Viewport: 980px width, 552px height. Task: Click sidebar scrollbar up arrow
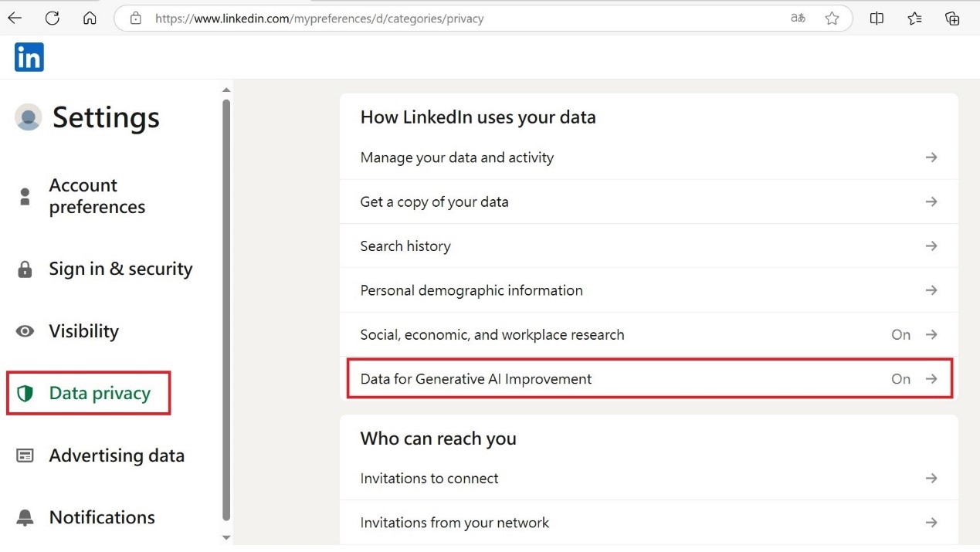point(226,90)
